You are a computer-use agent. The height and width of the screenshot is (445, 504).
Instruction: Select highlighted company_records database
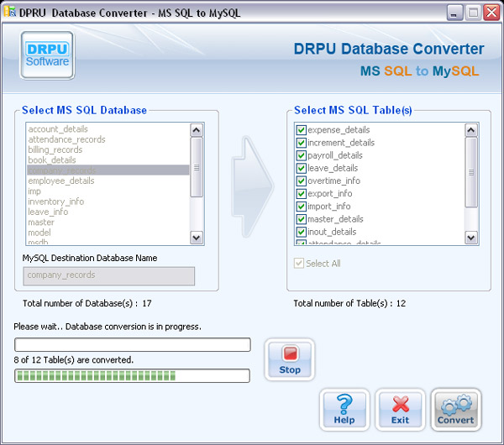coord(108,170)
